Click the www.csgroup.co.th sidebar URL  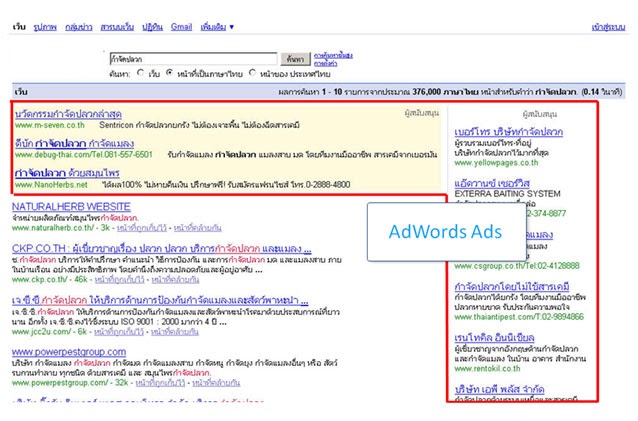517,266
